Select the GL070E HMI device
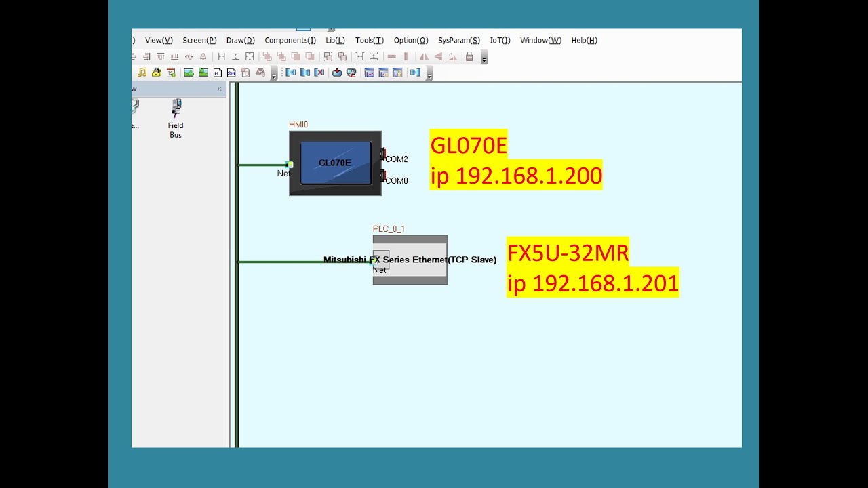Viewport: 868px width, 488px height. tap(336, 163)
